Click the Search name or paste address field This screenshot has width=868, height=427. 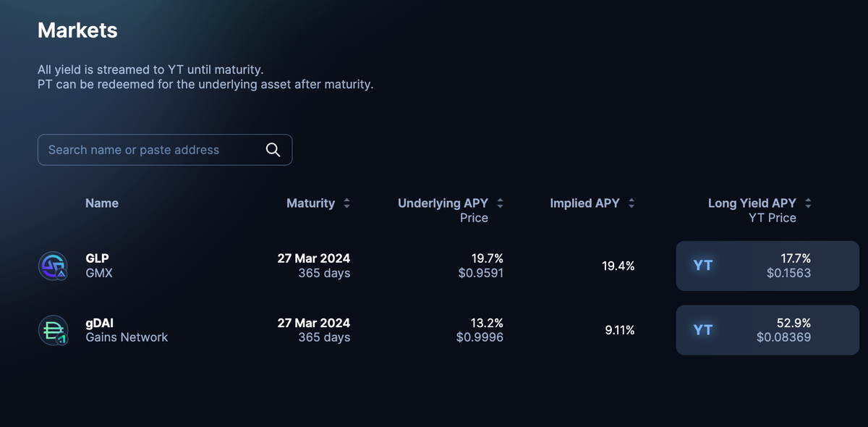pos(152,150)
